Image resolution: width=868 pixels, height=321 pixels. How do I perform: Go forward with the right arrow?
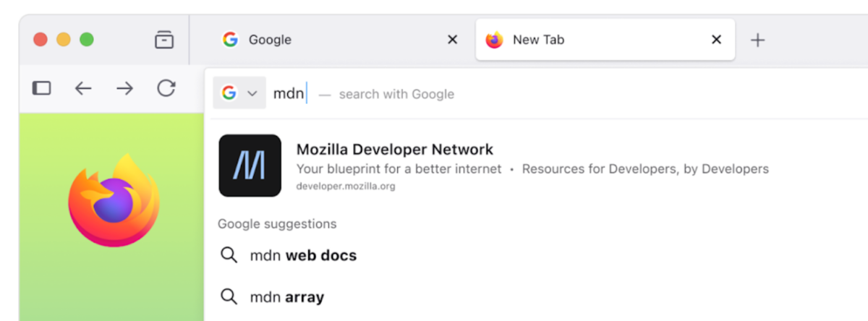tap(125, 88)
